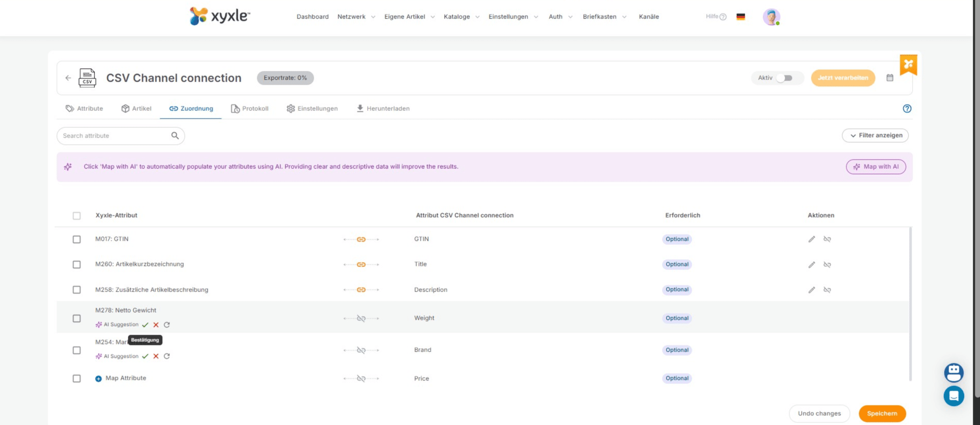Unlink the Title attribute mapping
The height and width of the screenshot is (425, 980).
point(827,265)
